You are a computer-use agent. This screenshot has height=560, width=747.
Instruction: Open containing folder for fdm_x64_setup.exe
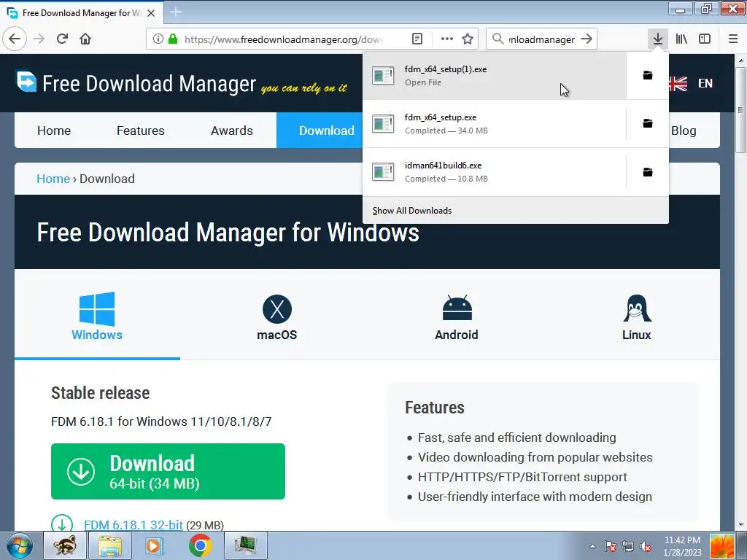(x=648, y=123)
